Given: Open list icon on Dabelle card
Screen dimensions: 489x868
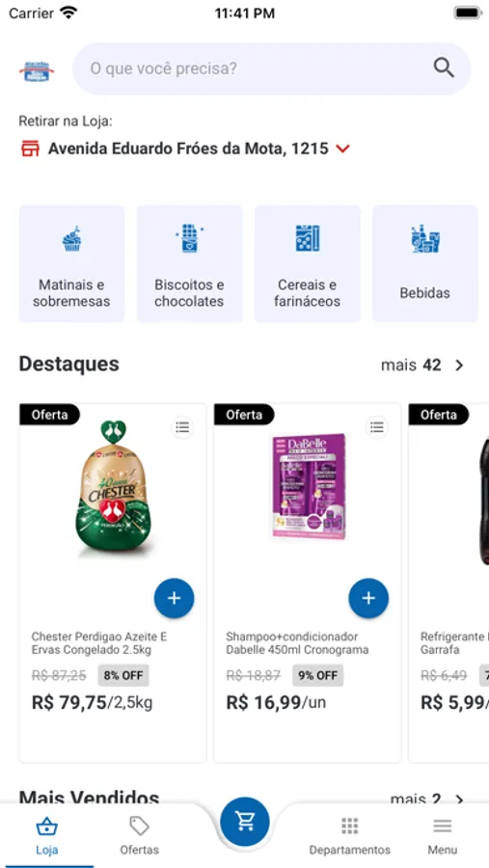Looking at the screenshot, I should click(x=377, y=427).
